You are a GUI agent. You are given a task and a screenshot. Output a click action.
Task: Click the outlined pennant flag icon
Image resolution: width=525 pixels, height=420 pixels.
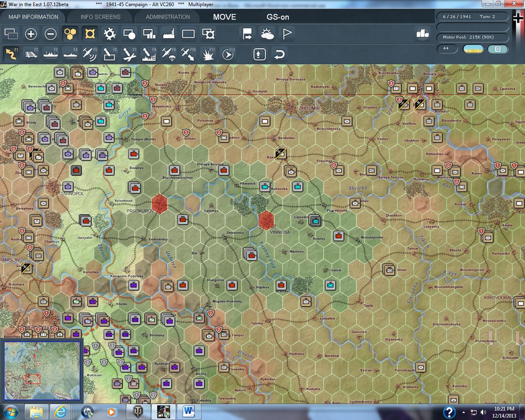pos(287,34)
